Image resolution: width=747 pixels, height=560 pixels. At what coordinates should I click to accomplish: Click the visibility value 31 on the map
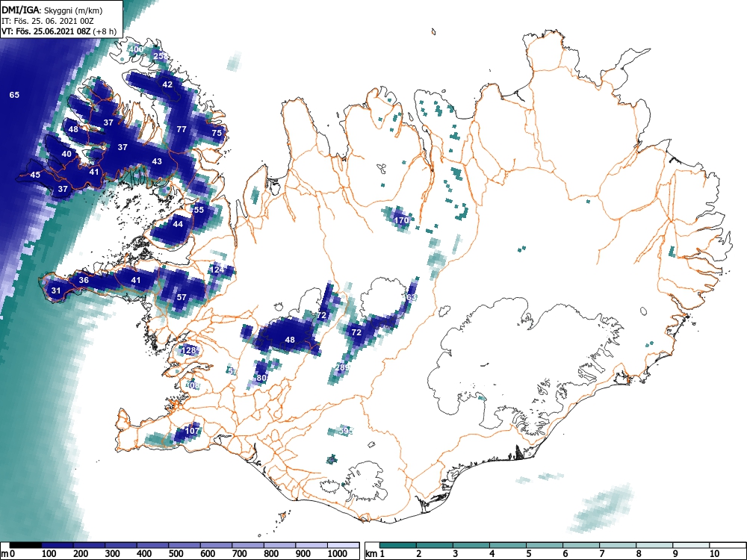[56, 290]
